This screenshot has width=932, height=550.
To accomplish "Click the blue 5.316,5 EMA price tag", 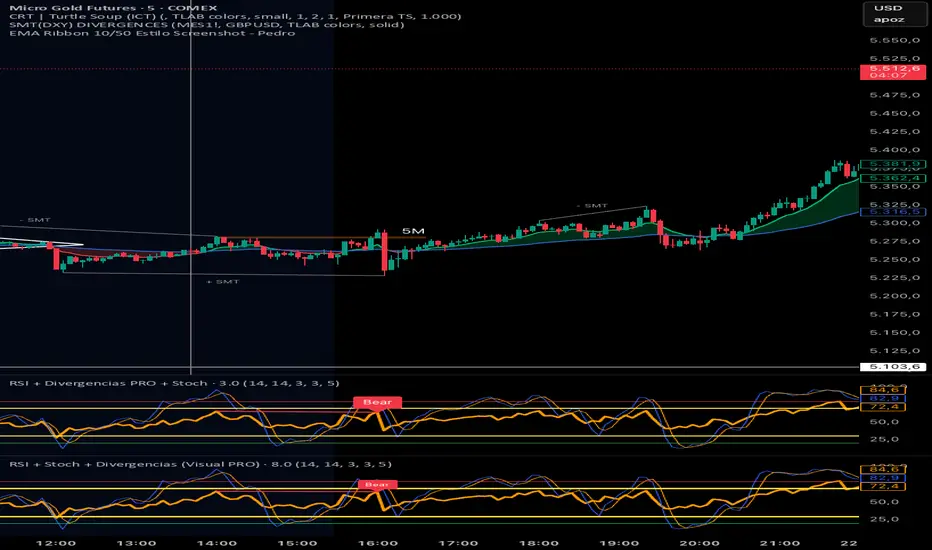I will coord(893,211).
